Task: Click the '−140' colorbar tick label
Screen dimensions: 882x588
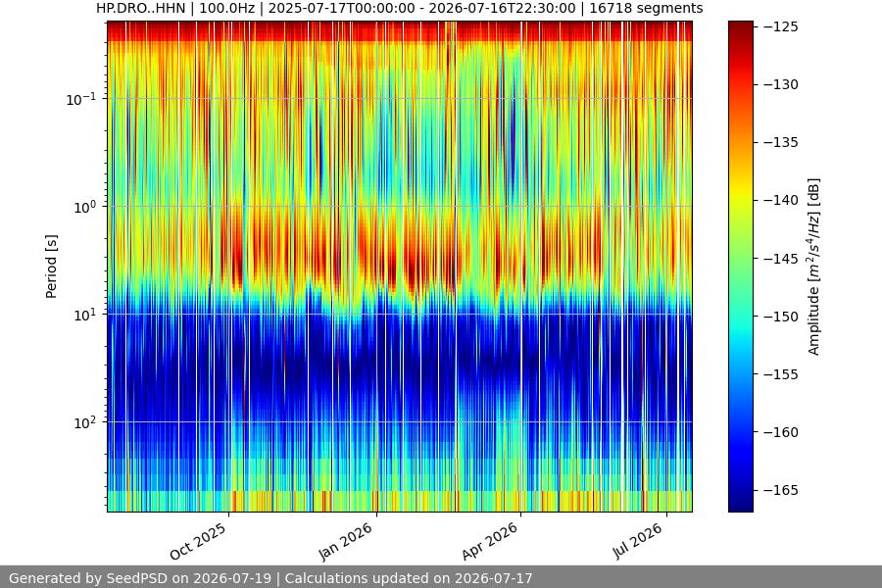Action: click(781, 200)
